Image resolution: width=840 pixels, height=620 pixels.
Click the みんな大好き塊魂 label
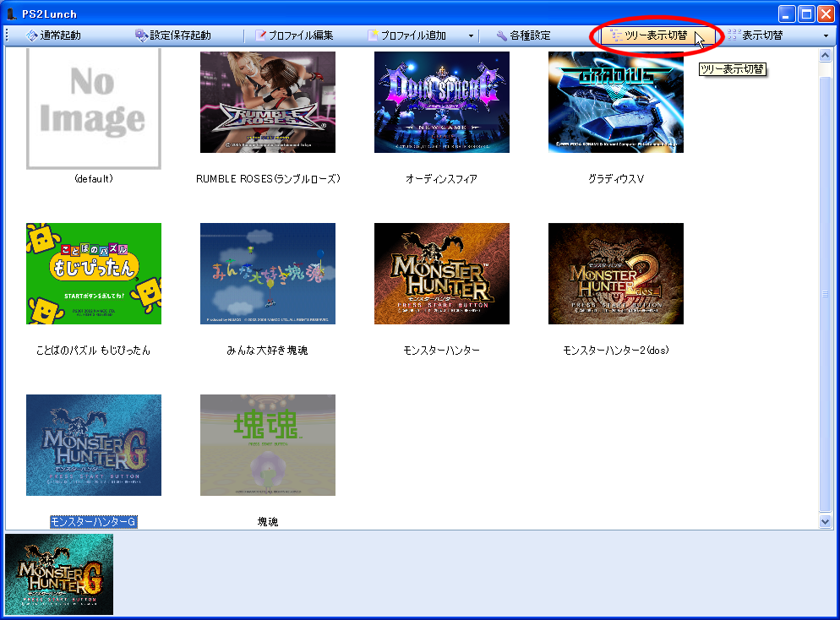click(267, 351)
